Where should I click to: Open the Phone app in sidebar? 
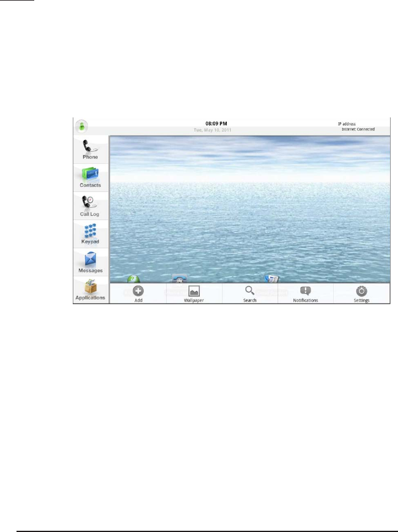tap(90, 150)
